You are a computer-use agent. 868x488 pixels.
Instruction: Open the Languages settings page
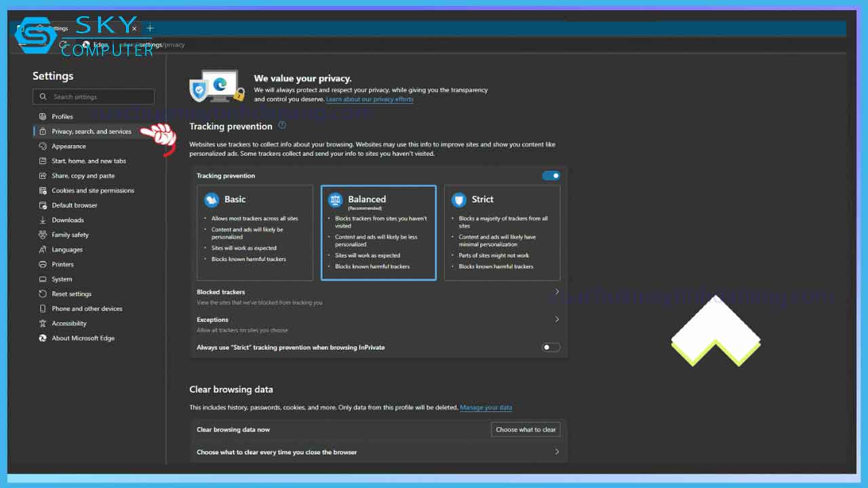point(67,250)
